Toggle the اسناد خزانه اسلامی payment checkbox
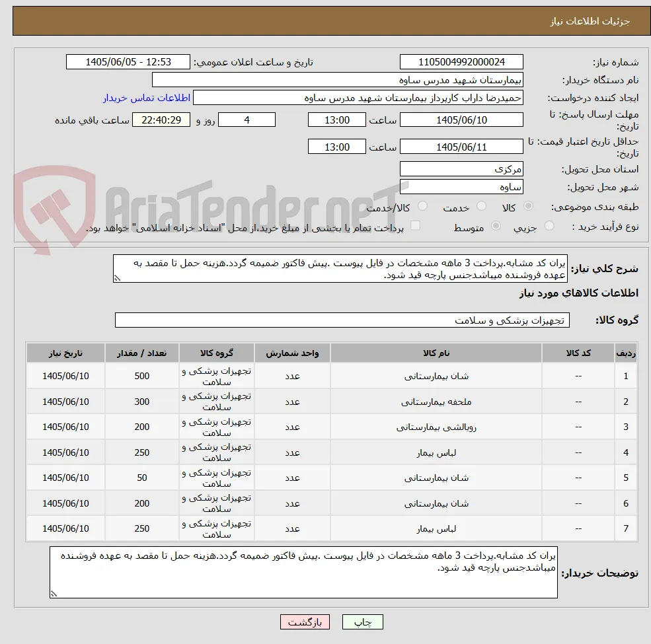651x644 pixels. point(415,225)
